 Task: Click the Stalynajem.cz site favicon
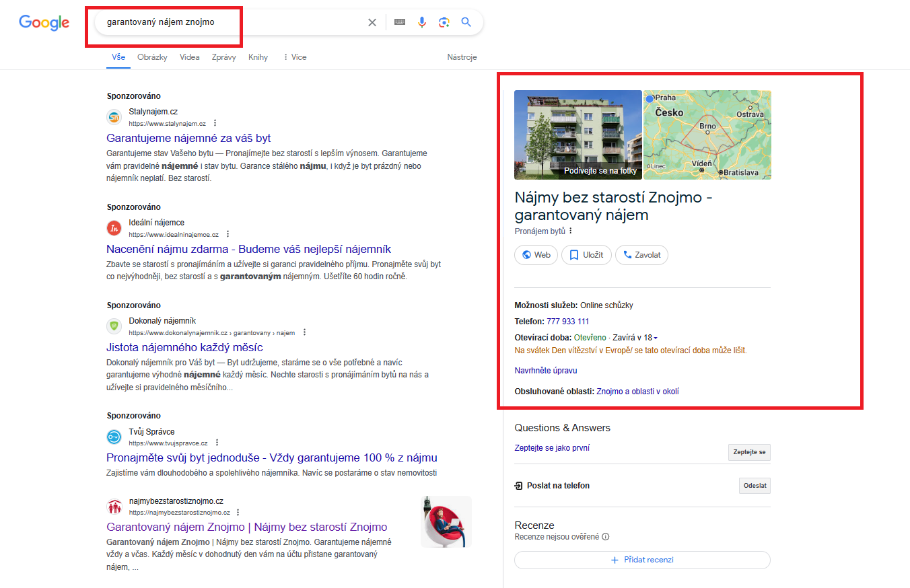coord(114,117)
